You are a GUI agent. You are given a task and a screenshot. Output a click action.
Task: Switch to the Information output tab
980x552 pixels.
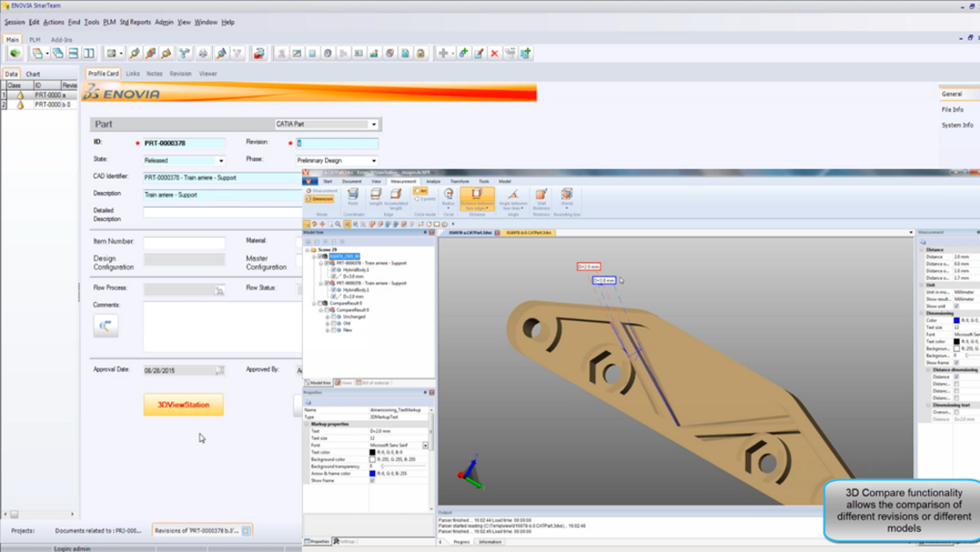click(x=490, y=542)
